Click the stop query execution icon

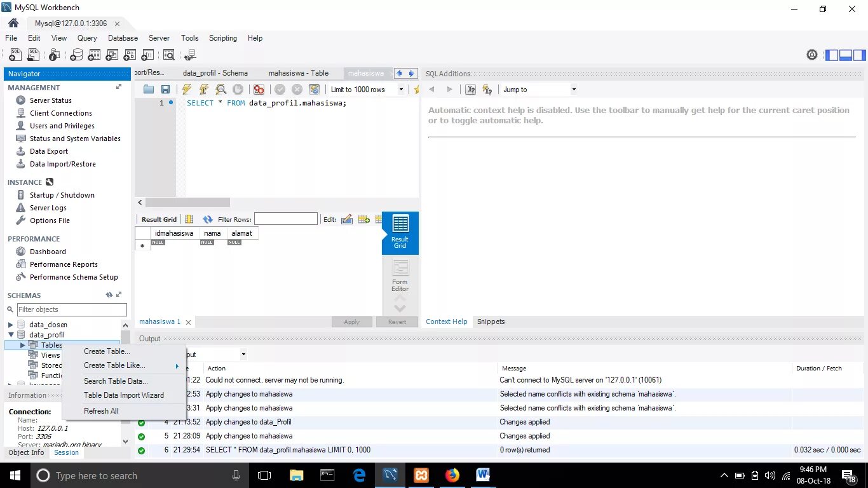pos(238,90)
